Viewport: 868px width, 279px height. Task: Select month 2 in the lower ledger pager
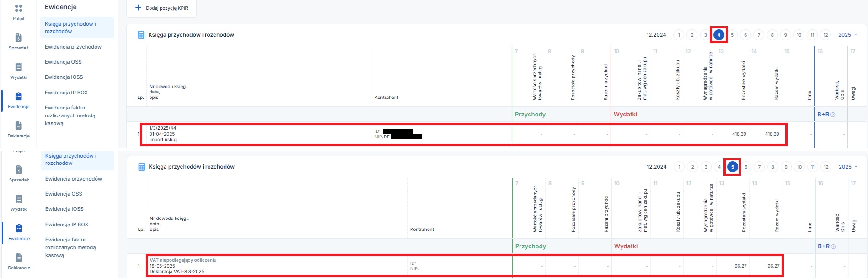[693, 167]
